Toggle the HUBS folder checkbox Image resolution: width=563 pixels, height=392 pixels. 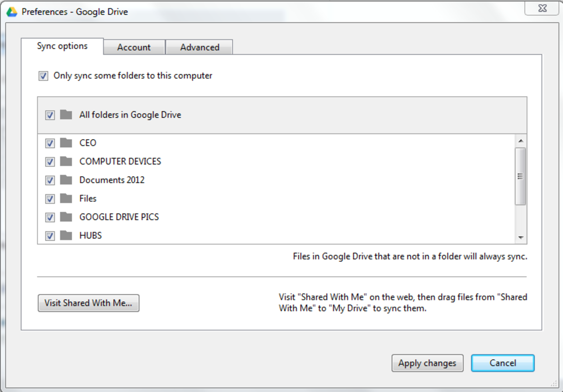50,235
